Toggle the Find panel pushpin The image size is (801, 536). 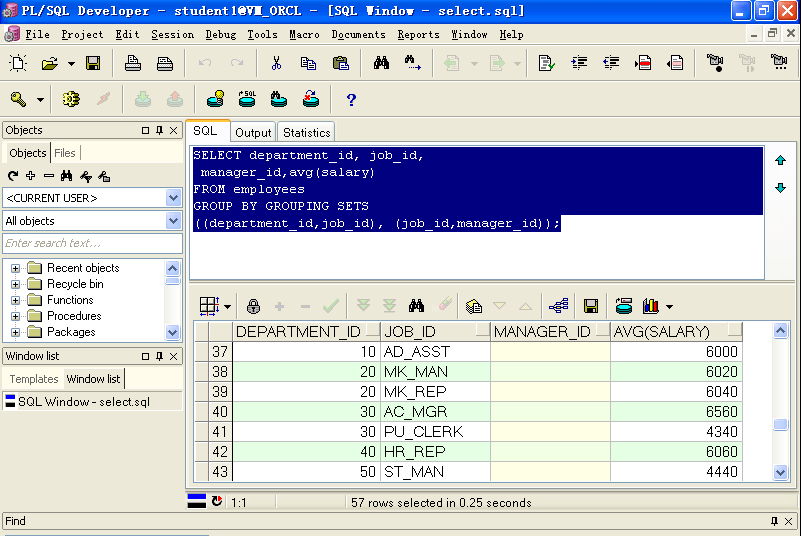point(773,521)
